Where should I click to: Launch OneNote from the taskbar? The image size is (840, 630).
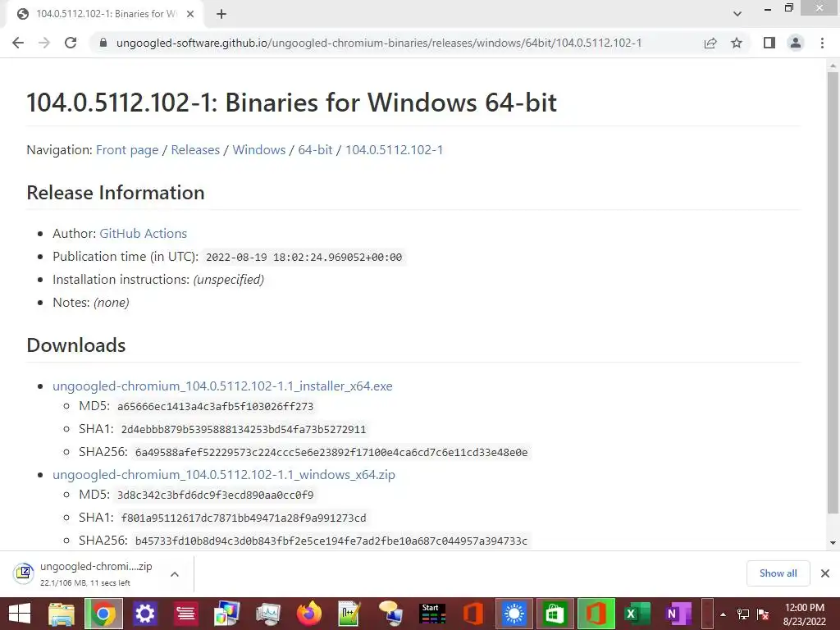point(678,614)
